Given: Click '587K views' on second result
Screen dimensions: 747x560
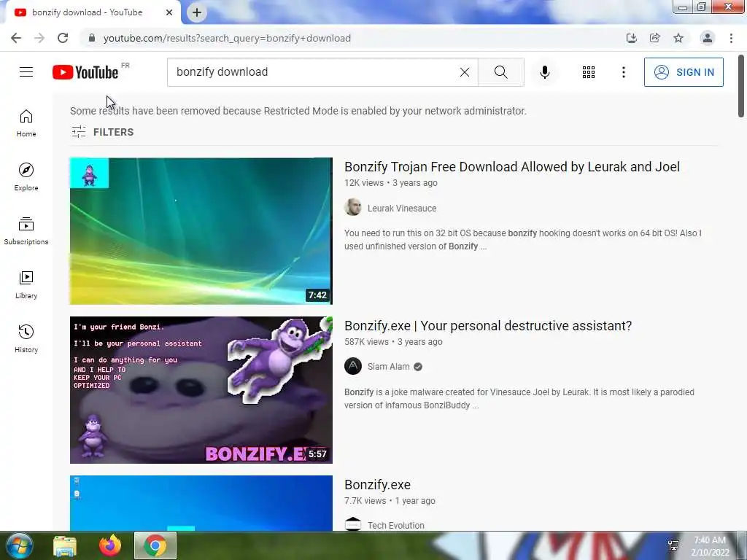Looking at the screenshot, I should 366,342.
